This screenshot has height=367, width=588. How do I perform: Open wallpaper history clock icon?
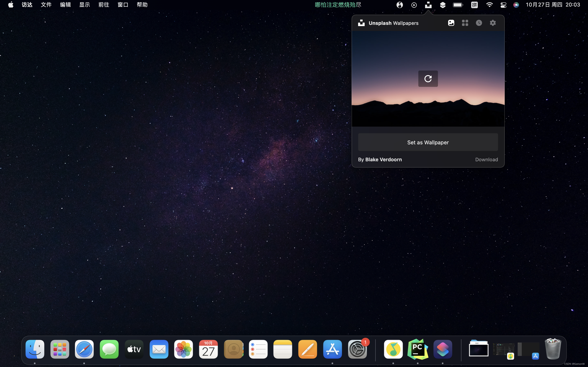click(479, 23)
